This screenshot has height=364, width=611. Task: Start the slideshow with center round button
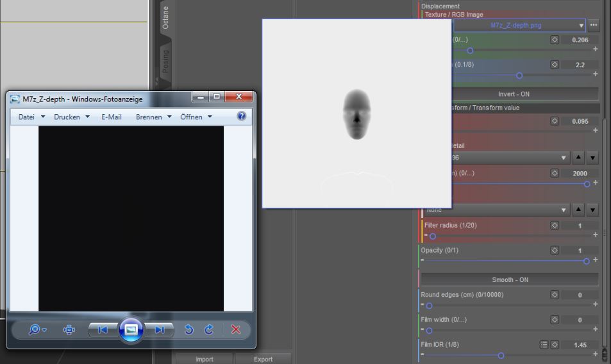(x=131, y=330)
